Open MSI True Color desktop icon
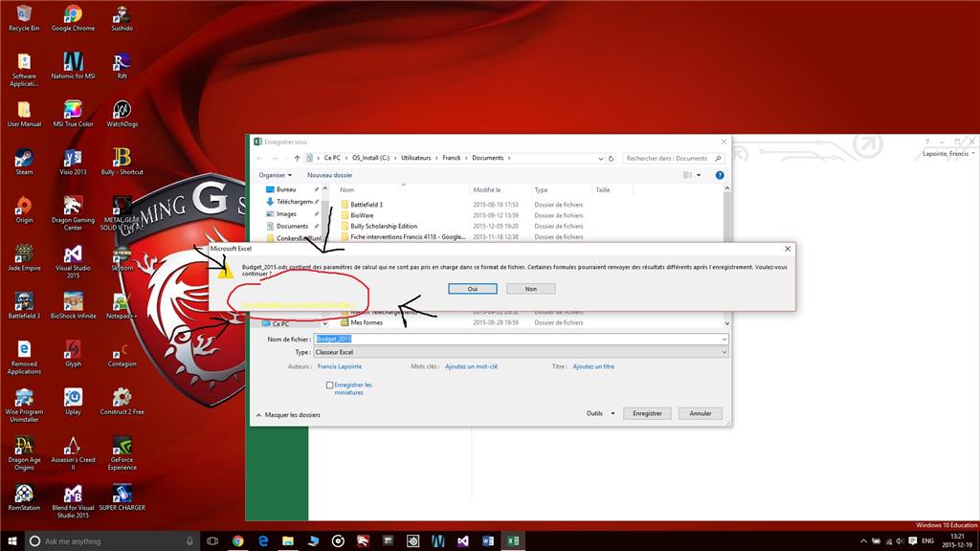980x551 pixels. point(73,114)
